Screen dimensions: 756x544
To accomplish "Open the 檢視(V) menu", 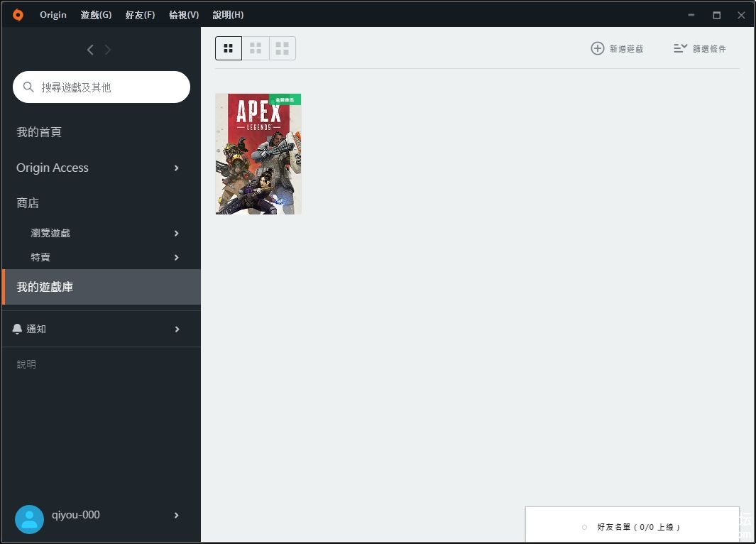I will tap(184, 15).
